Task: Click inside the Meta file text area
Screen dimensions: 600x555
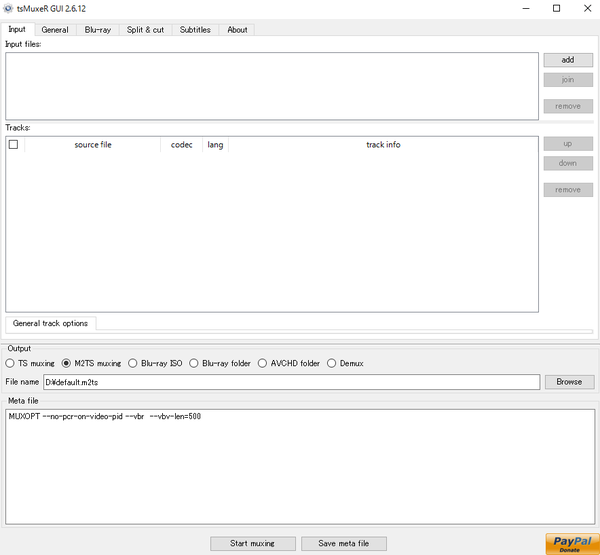Action: click(300, 467)
